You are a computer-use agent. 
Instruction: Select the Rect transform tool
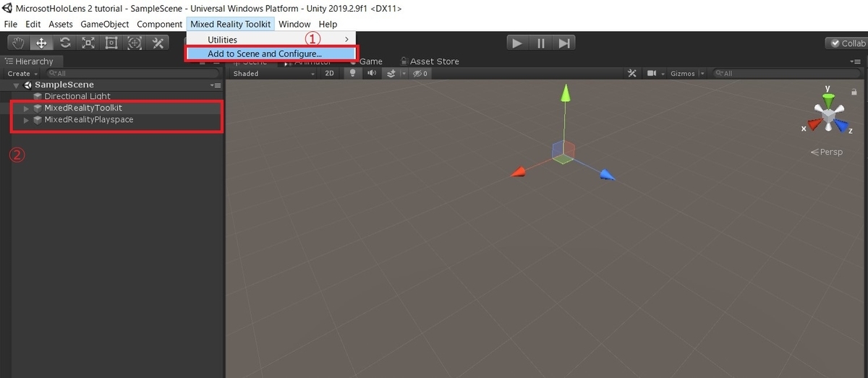point(111,43)
